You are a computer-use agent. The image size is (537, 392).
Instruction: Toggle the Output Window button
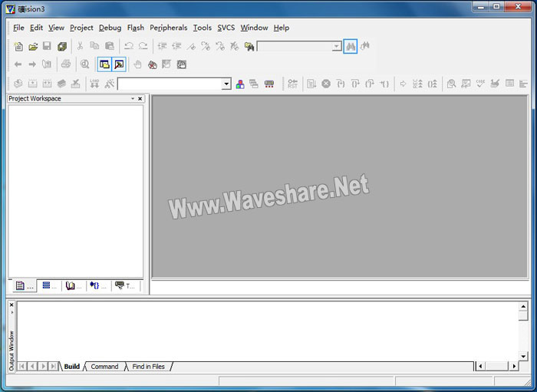tap(119, 64)
